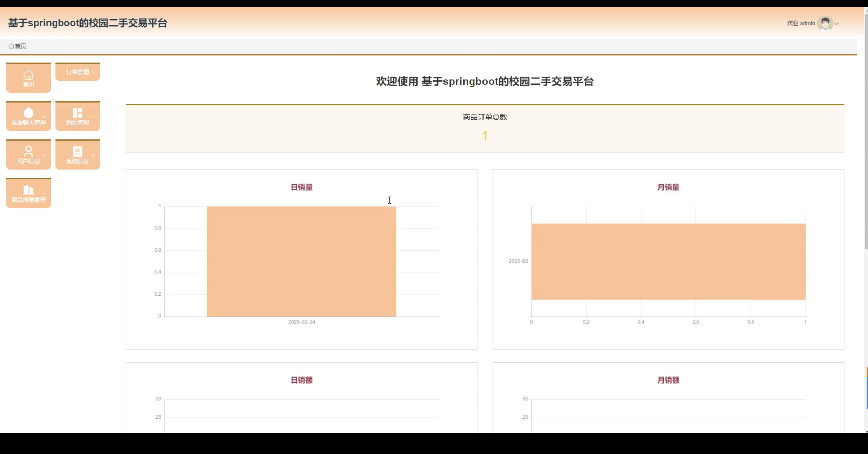Click the 首页 breadcrumb link
The height and width of the screenshot is (454, 868).
click(x=20, y=46)
